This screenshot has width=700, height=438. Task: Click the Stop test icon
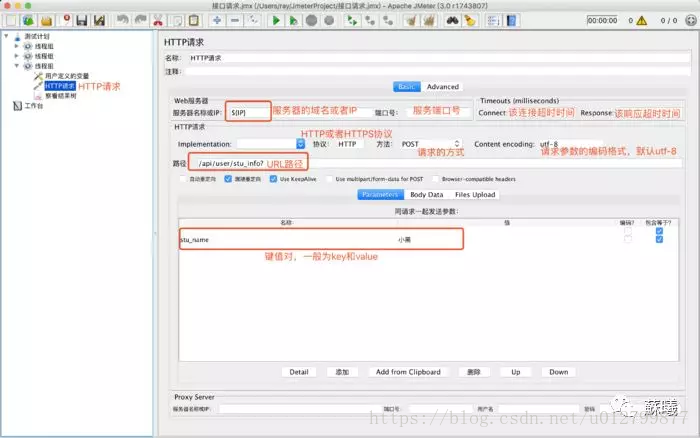click(312, 21)
